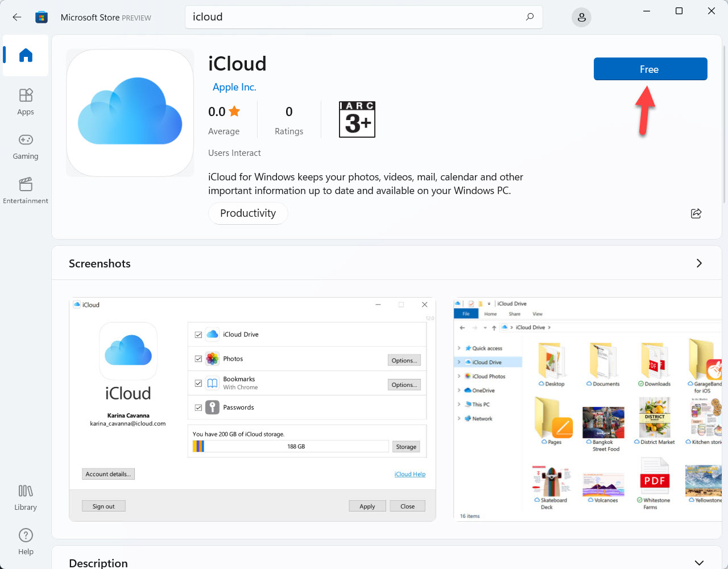Click the share icon for iCloud
Screen dimensions: 728x569
point(696,213)
